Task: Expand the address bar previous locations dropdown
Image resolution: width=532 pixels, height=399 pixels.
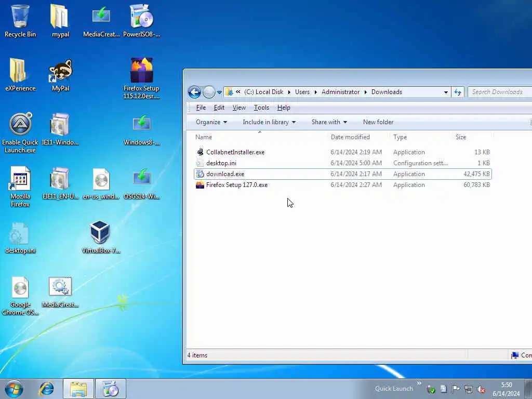Action: coord(445,92)
